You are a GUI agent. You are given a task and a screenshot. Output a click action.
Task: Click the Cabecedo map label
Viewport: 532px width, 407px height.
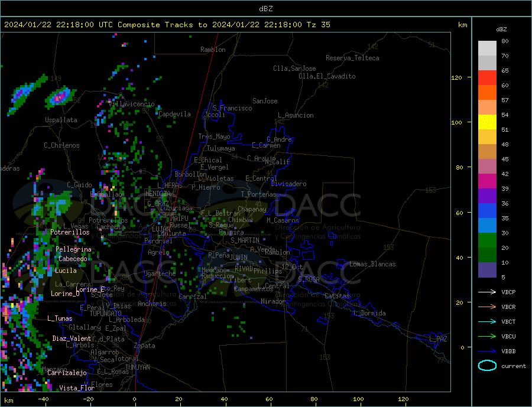pyautogui.click(x=73, y=259)
